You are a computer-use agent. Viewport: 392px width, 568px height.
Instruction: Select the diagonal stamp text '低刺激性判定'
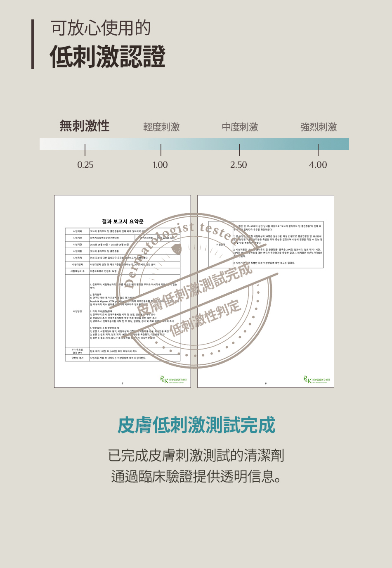205,318
